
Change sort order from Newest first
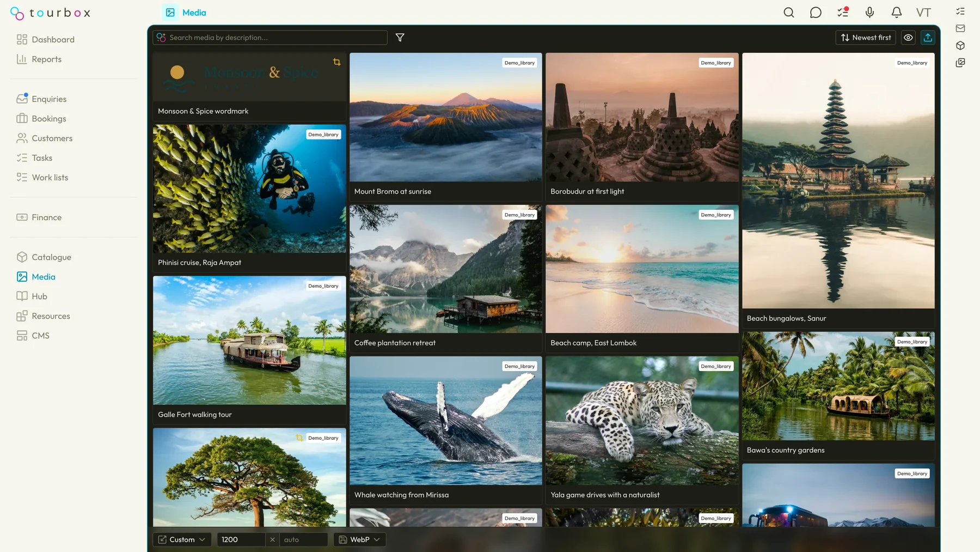pyautogui.click(x=866, y=38)
